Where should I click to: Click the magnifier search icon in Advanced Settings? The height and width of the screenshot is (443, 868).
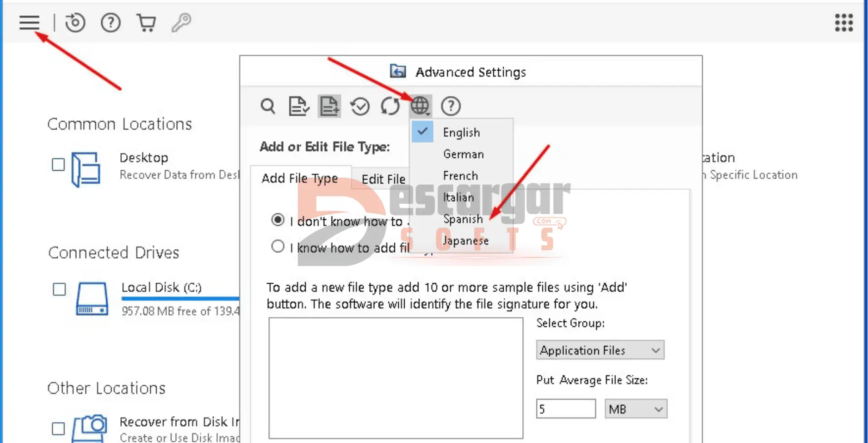pyautogui.click(x=268, y=106)
